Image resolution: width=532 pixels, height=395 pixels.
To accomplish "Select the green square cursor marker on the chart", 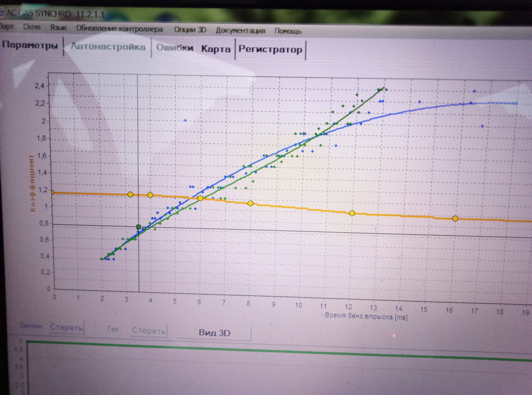I will 139,227.
